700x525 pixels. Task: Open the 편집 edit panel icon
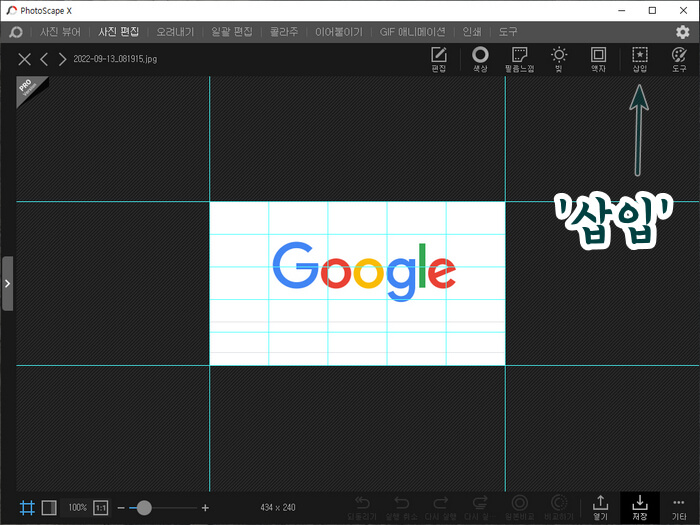[x=439, y=59]
